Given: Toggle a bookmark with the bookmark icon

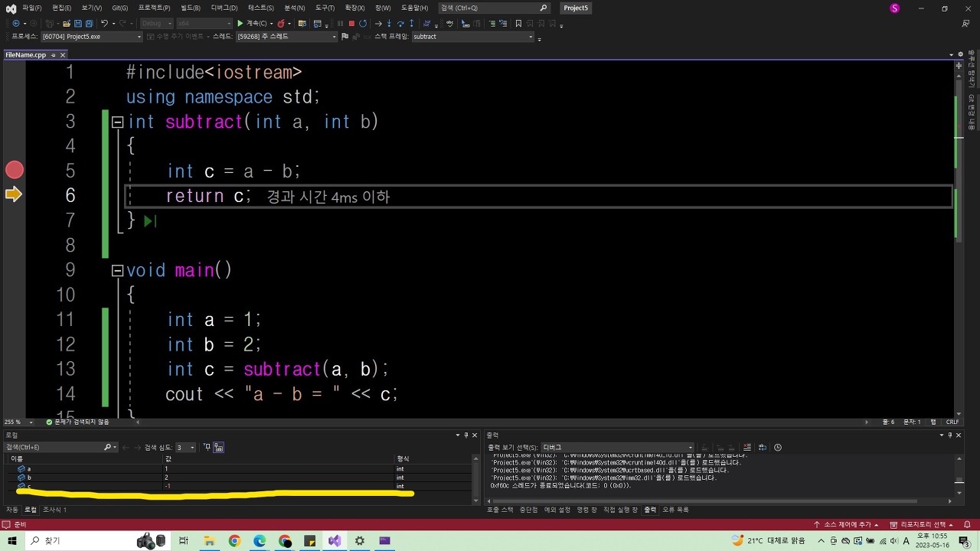Looking at the screenshot, I should (x=518, y=23).
